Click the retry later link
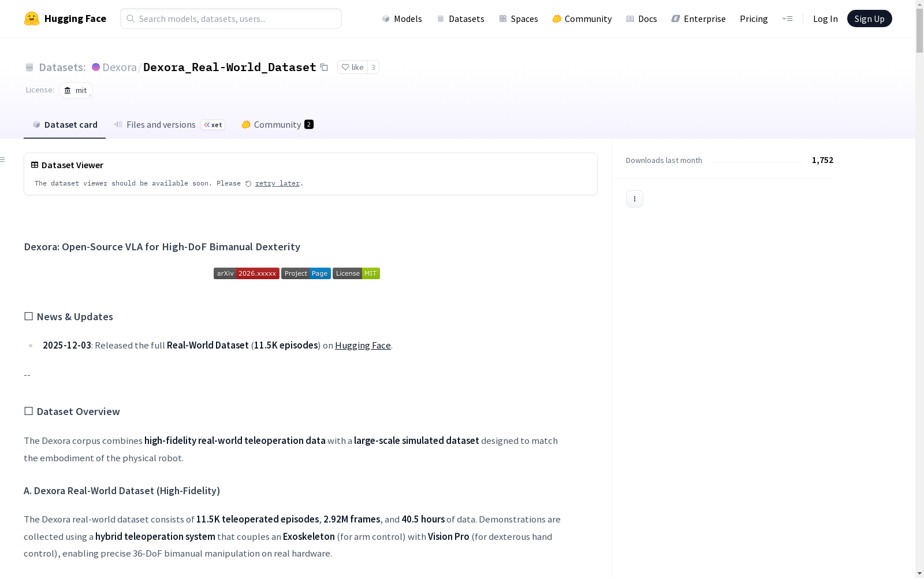 277,184
